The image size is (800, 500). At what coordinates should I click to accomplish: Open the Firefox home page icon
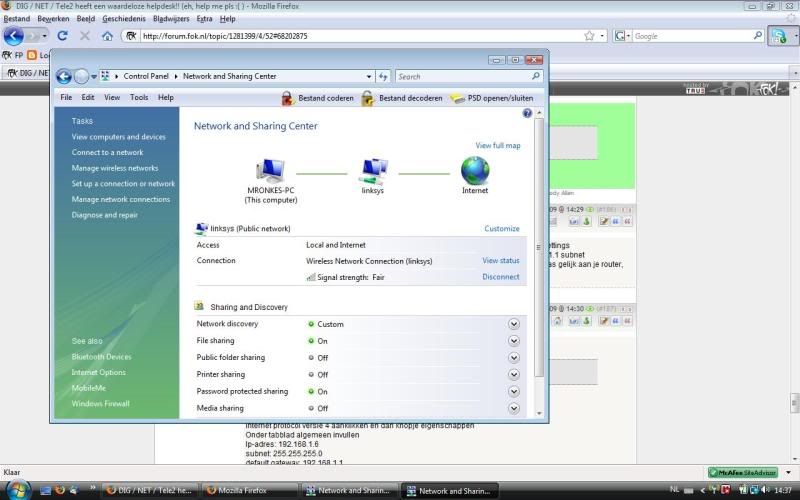pos(107,36)
